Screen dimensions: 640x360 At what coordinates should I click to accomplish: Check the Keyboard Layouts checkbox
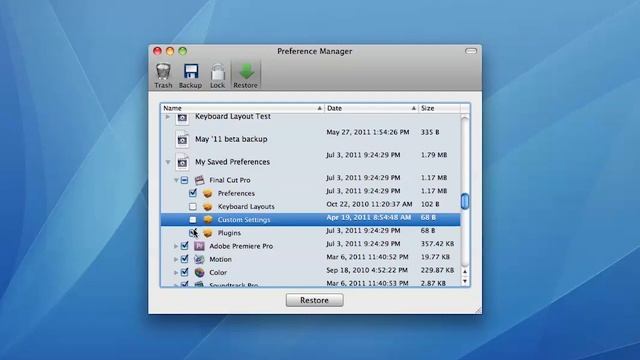point(193,207)
